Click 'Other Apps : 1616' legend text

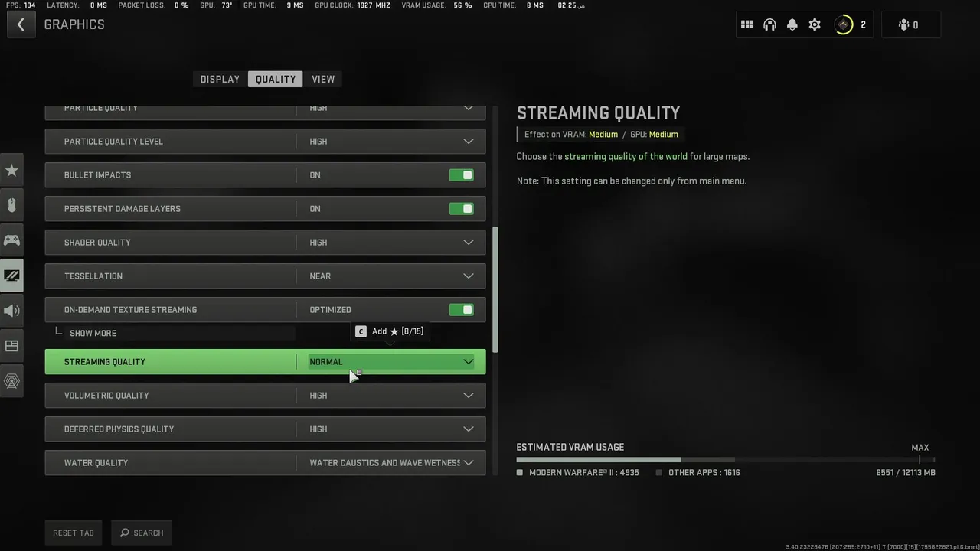coord(704,473)
